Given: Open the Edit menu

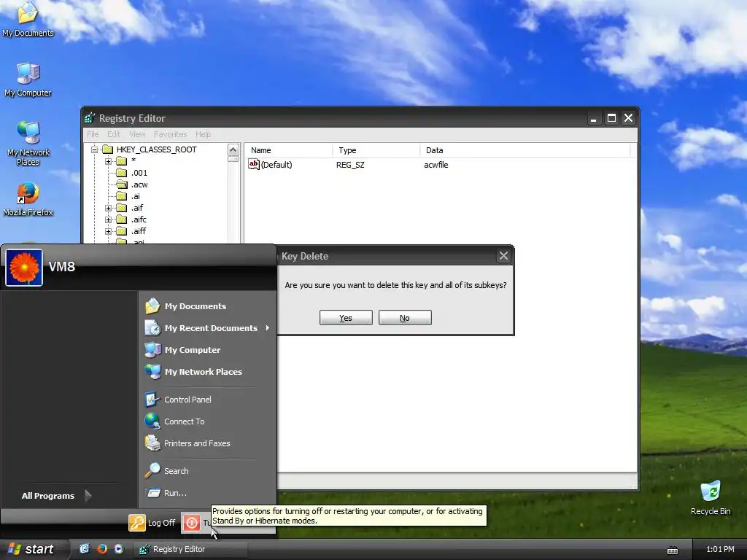Looking at the screenshot, I should 114,134.
